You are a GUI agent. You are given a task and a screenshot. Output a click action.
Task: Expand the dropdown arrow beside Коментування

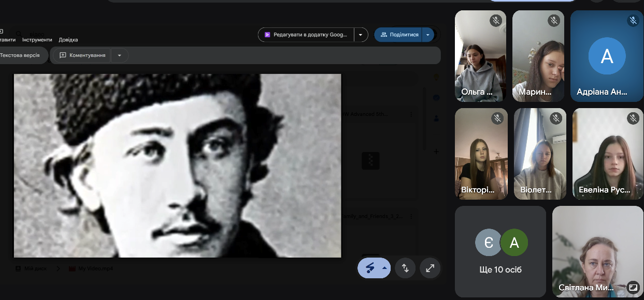tap(119, 55)
